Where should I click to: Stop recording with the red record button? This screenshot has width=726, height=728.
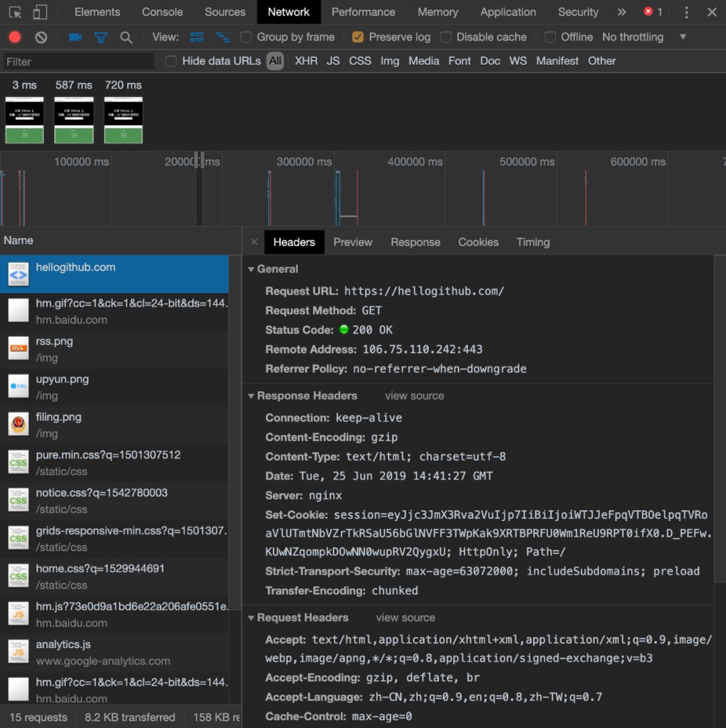pos(15,37)
